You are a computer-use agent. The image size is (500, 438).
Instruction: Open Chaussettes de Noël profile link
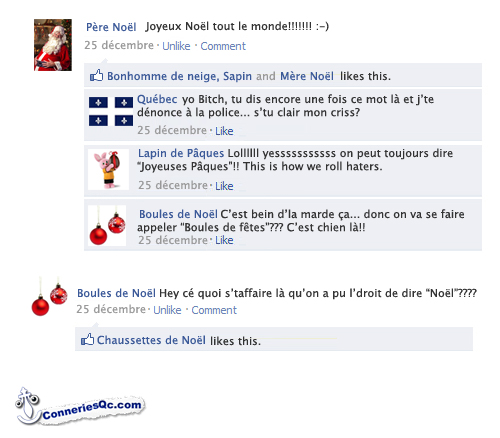(151, 340)
